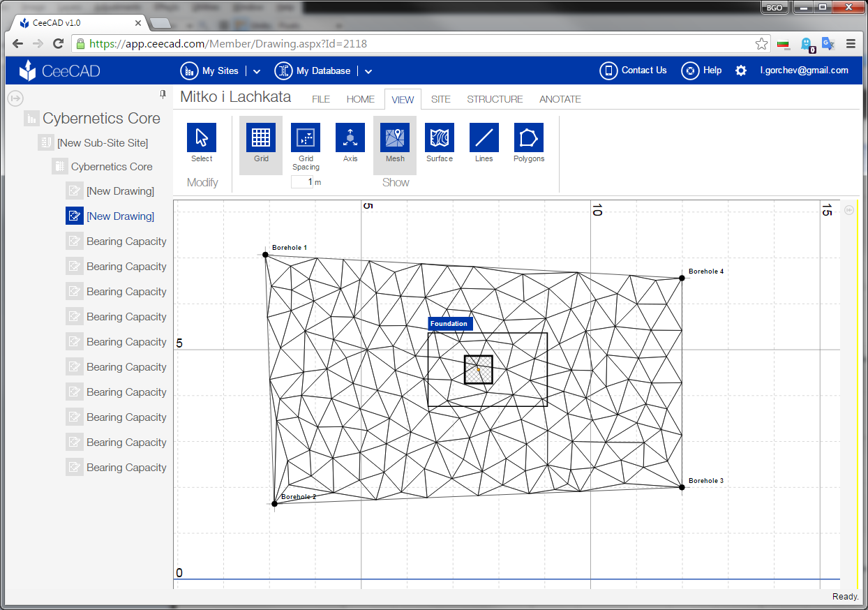This screenshot has height=610, width=868.
Task: Click icon of highlighted New Drawing
Action: 75,216
